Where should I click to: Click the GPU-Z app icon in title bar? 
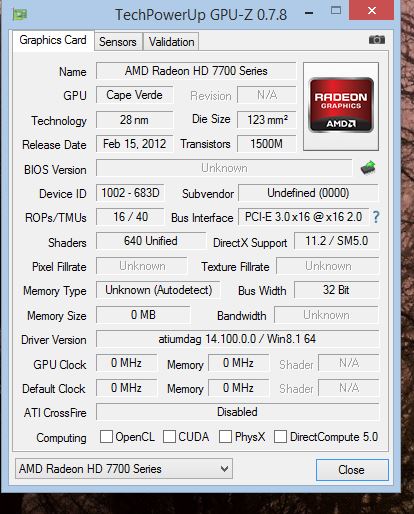[x=20, y=15]
